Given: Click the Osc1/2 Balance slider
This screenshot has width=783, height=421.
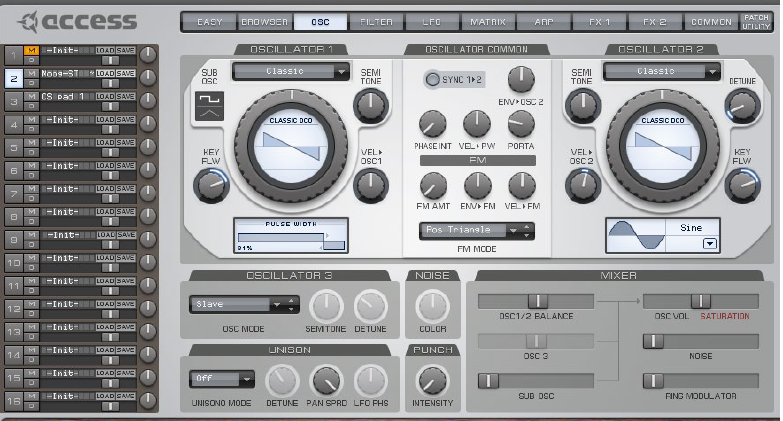Looking at the screenshot, I should [x=536, y=301].
